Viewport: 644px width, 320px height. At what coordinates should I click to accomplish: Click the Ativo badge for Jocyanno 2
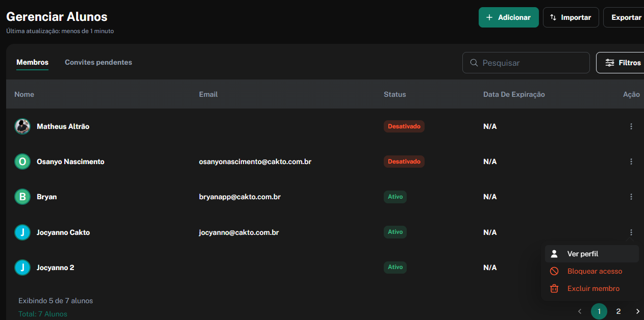395,267
